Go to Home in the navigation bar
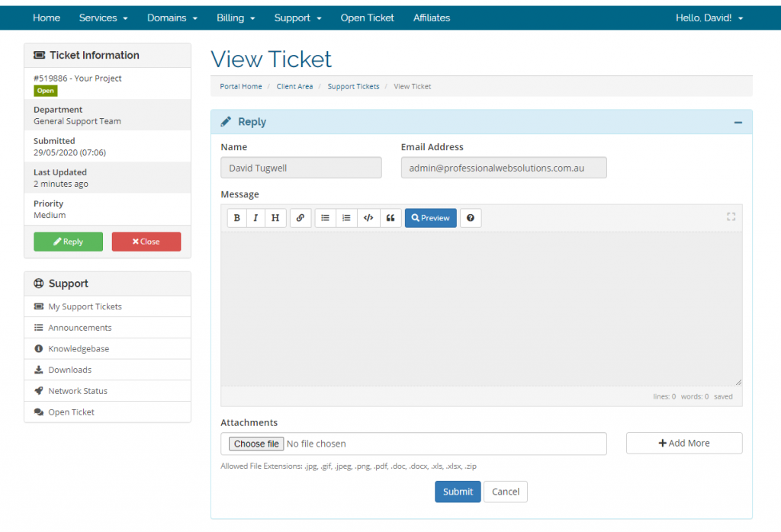781x532 pixels. pyautogui.click(x=47, y=18)
